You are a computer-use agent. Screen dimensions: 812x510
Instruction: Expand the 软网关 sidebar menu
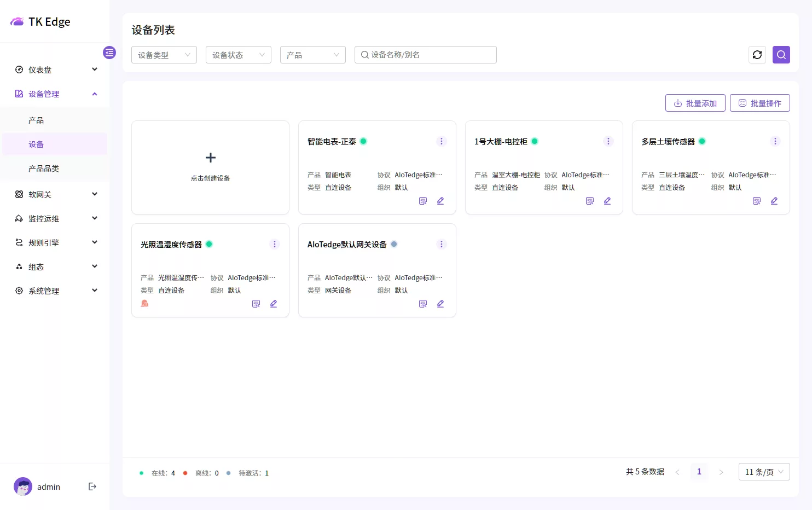[x=55, y=194]
